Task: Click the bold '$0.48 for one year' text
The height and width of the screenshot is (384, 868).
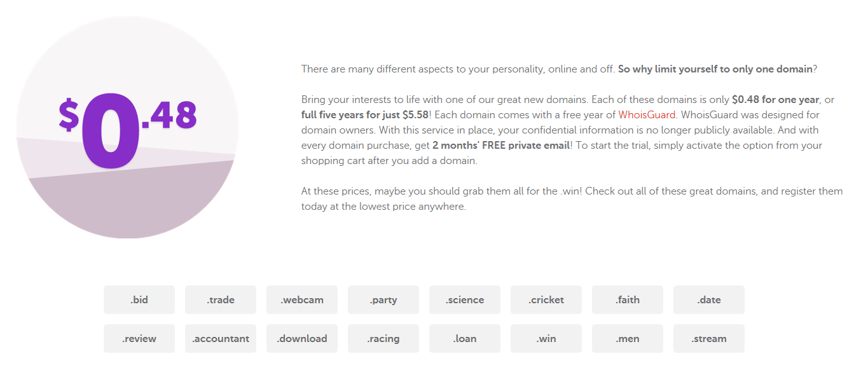Action: (x=775, y=100)
